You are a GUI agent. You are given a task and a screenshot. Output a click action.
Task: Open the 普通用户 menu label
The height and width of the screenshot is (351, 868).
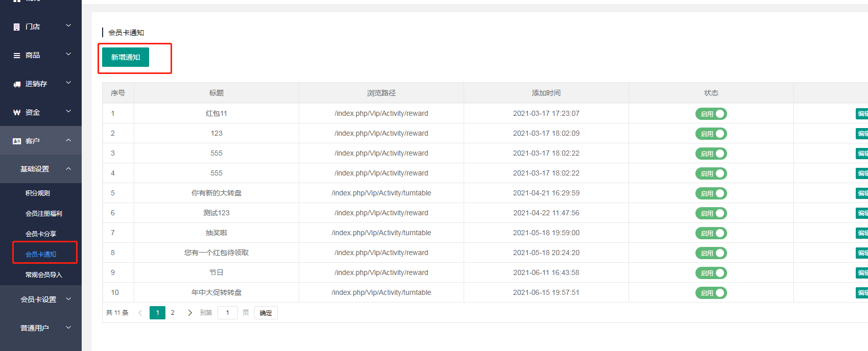35,329
